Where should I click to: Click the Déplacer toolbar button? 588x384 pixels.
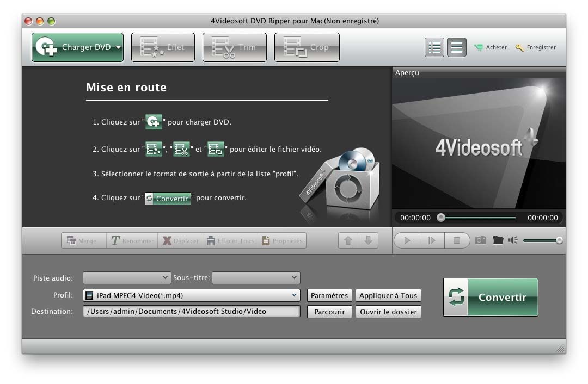coord(180,240)
